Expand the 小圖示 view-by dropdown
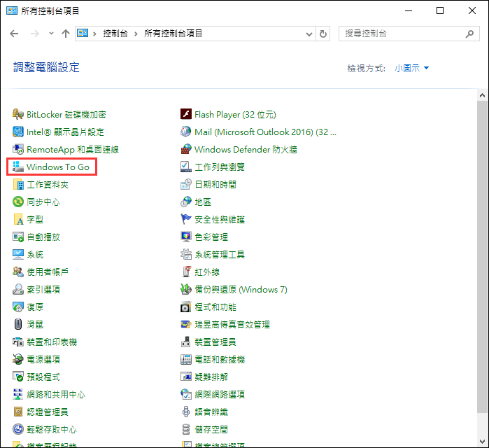Screen dimensions: 489x448 (411, 68)
